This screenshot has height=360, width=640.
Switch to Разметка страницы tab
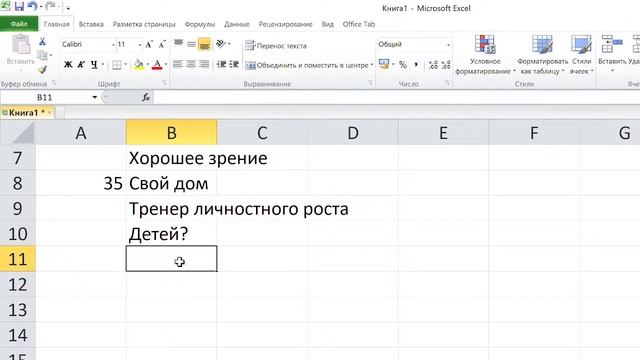(x=144, y=24)
